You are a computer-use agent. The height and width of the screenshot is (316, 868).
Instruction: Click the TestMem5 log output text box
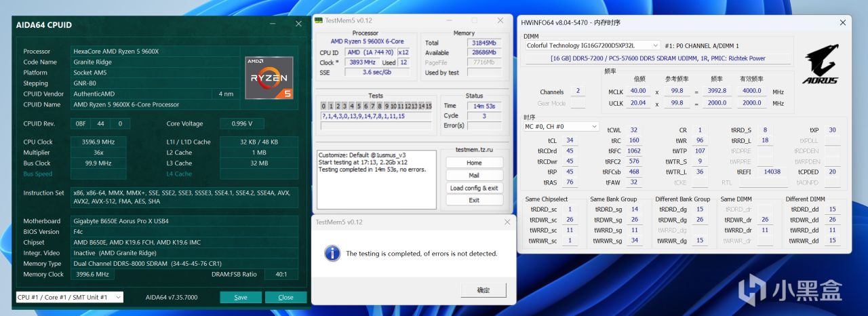pyautogui.click(x=376, y=179)
